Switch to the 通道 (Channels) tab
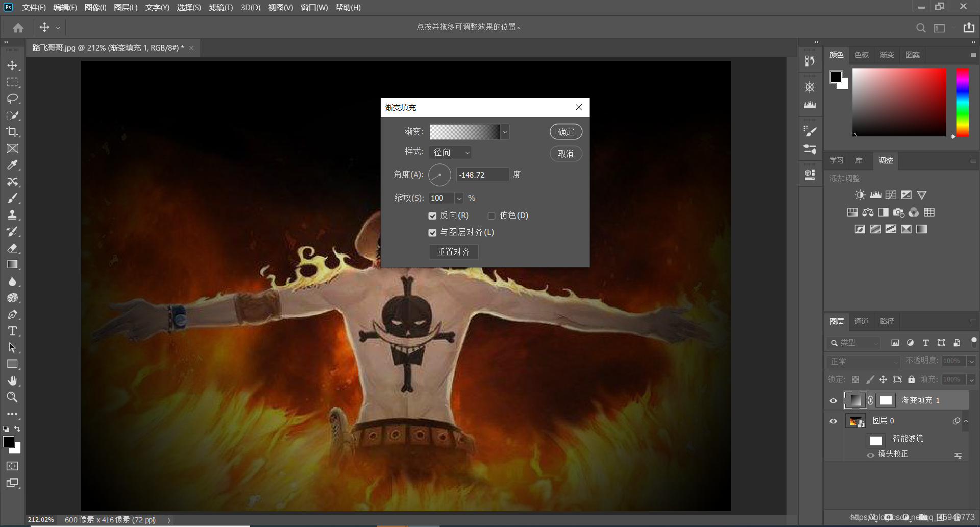The width and height of the screenshot is (980, 527). pos(862,322)
